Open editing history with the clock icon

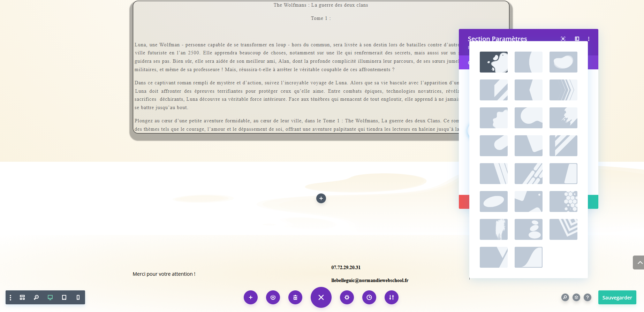[x=369, y=297]
